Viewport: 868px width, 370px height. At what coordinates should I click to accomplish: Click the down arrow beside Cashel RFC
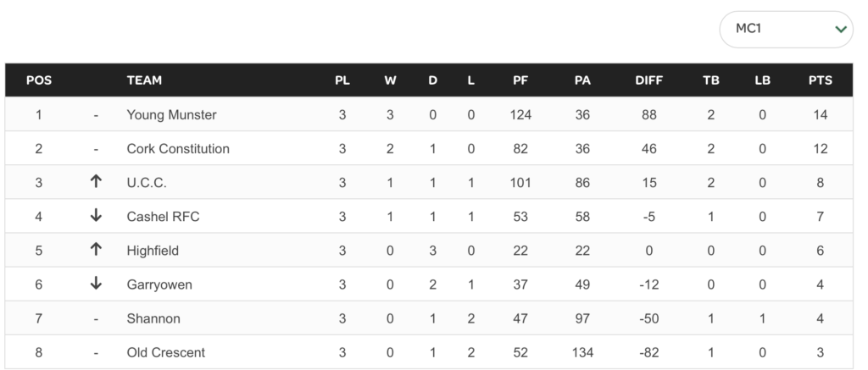click(96, 216)
